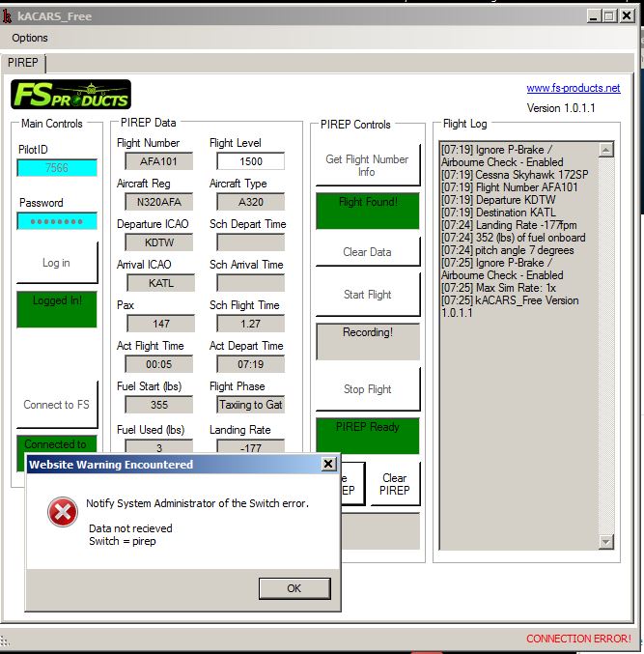Click the Start Flight button

(367, 295)
